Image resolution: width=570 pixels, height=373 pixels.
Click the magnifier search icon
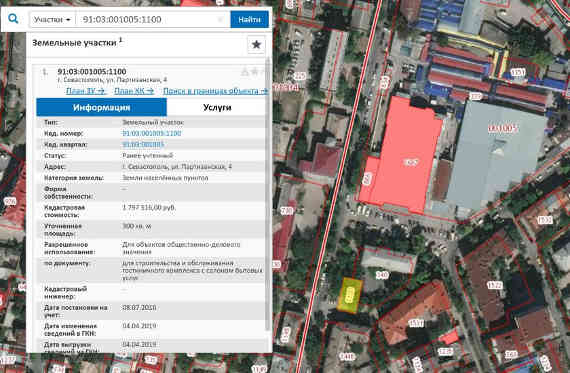[13, 19]
